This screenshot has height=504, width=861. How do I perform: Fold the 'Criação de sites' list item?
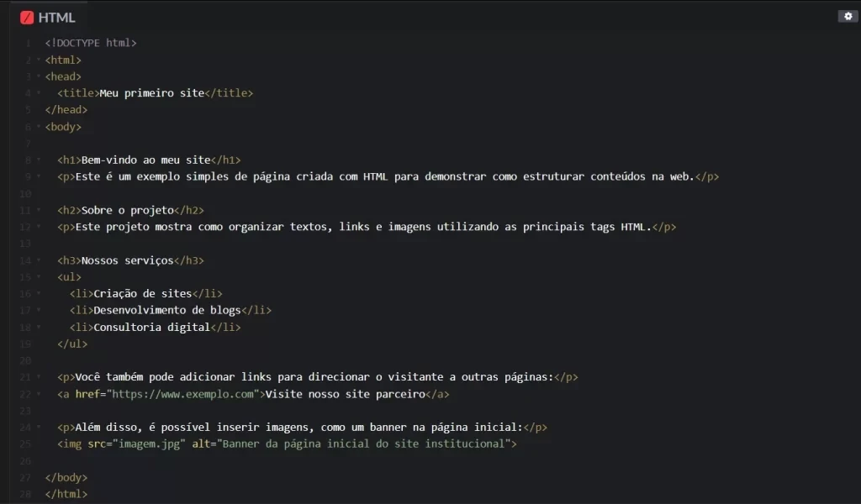(x=38, y=294)
